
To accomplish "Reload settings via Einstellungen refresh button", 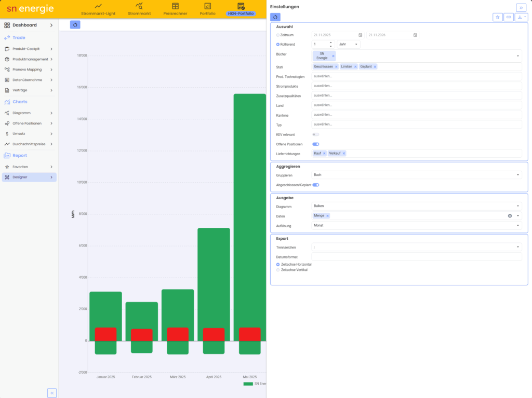I will (x=275, y=17).
